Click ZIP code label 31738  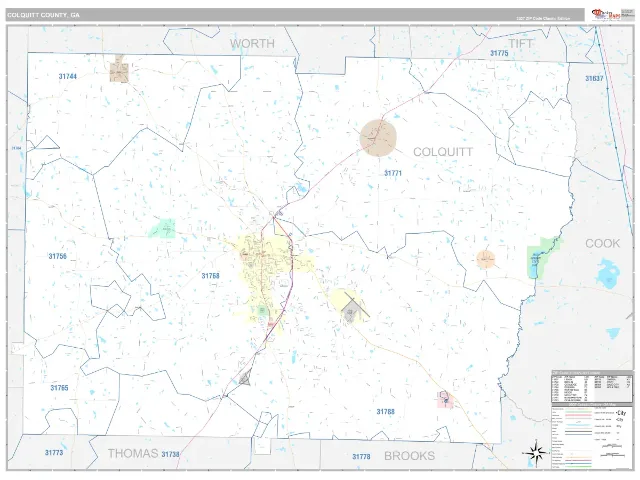coord(170,454)
